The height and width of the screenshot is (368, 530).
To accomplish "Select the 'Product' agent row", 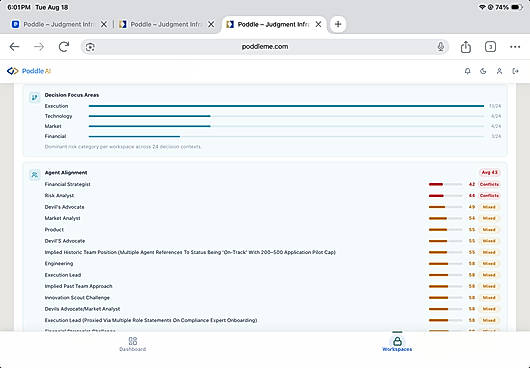I will tap(272, 230).
